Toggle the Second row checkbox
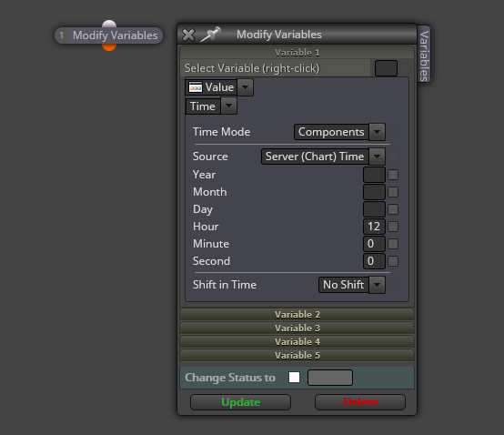Image resolution: width=504 pixels, height=435 pixels. pyautogui.click(x=393, y=261)
